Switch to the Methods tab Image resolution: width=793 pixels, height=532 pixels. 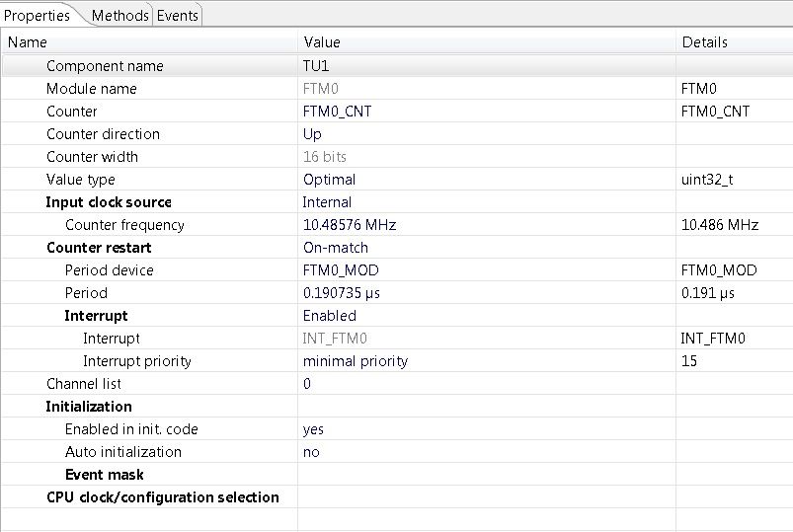tap(119, 15)
